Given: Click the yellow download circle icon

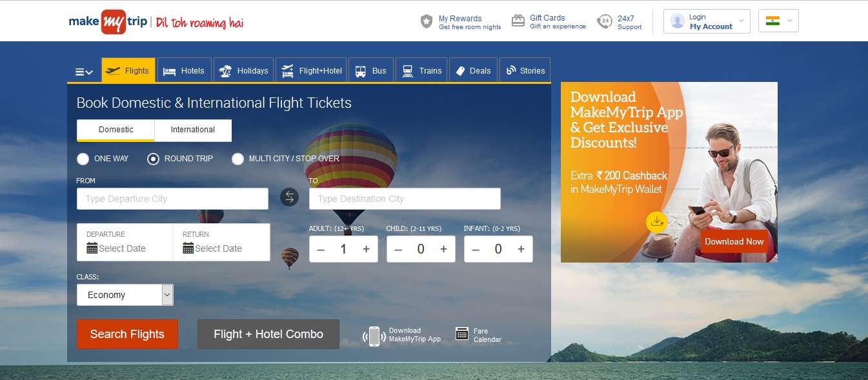Looking at the screenshot, I should pyautogui.click(x=656, y=221).
